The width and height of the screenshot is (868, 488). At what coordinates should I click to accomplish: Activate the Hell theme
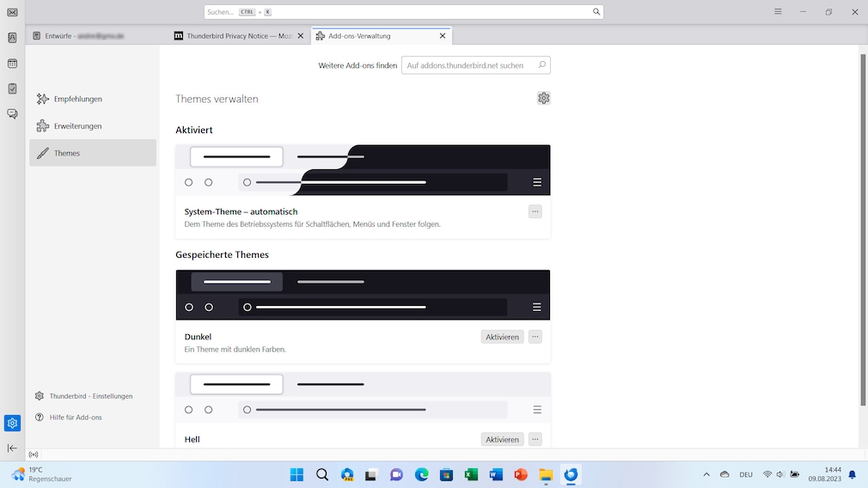(x=502, y=439)
